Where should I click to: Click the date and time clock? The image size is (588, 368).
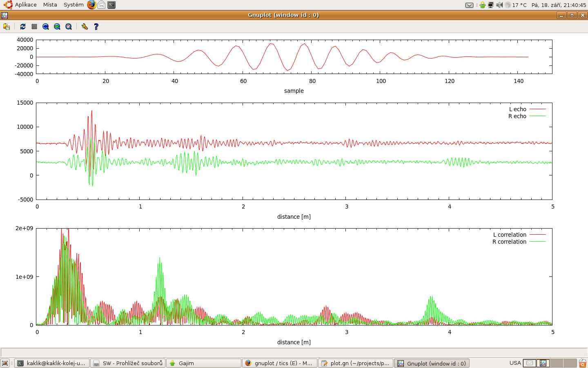coord(559,5)
